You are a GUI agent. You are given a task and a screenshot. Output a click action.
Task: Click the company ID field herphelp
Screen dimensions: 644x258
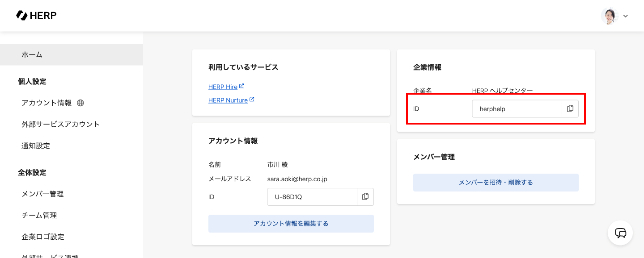517,108
